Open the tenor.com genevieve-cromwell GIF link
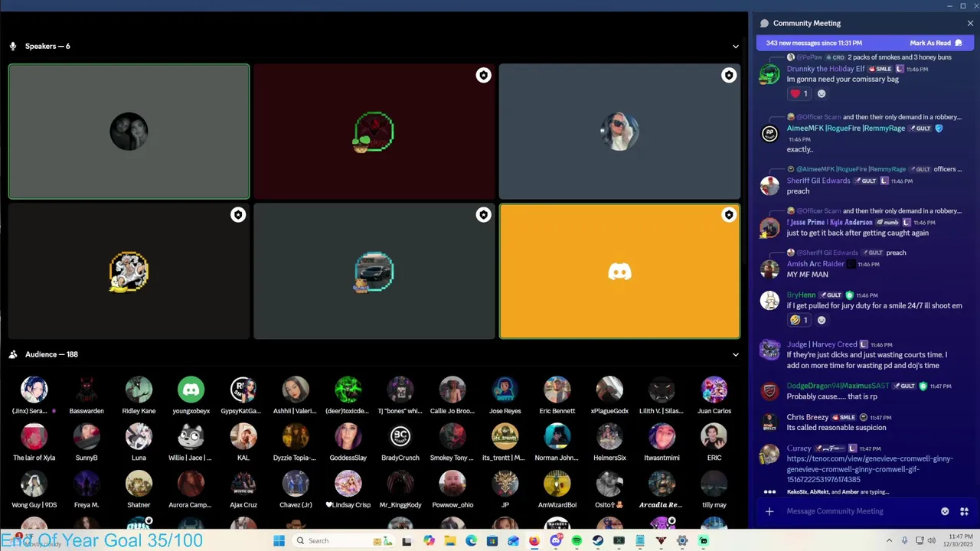 click(870, 469)
